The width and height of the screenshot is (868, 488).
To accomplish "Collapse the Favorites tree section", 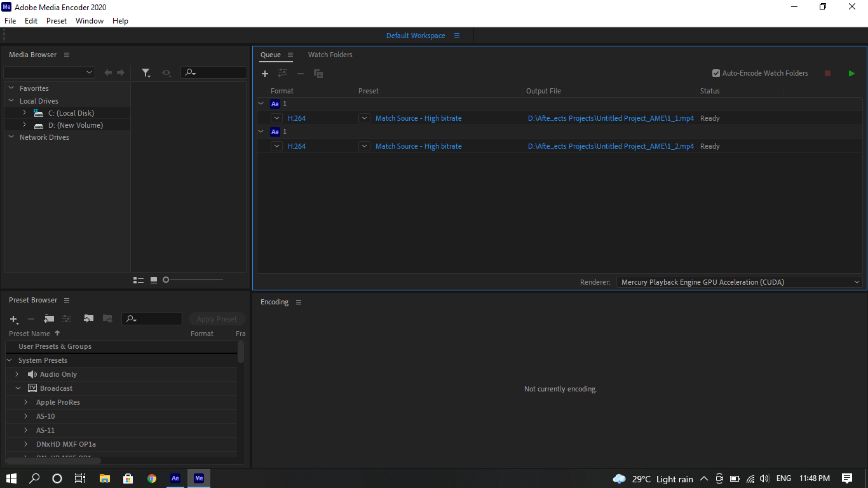I will (11, 88).
